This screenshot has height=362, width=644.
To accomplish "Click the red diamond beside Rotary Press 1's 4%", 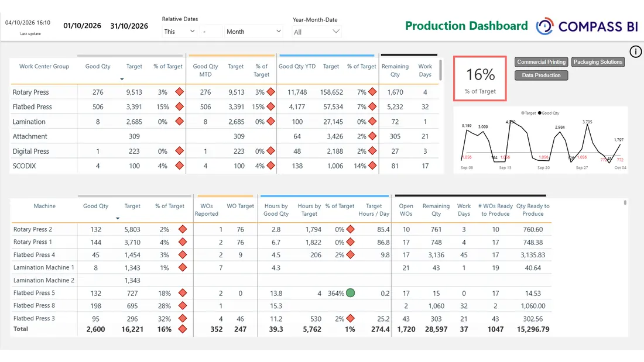I will 183,242.
